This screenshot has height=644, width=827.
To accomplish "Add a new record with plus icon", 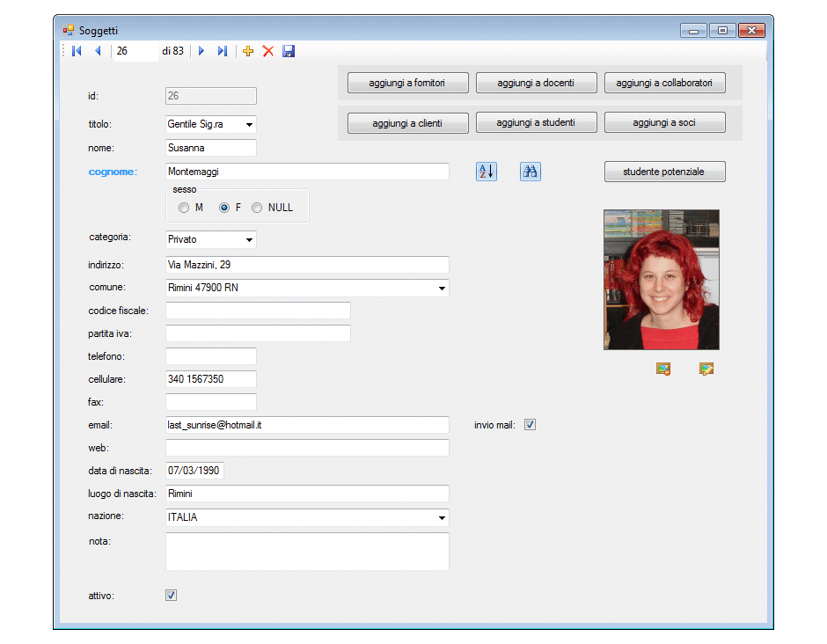I will click(x=248, y=51).
